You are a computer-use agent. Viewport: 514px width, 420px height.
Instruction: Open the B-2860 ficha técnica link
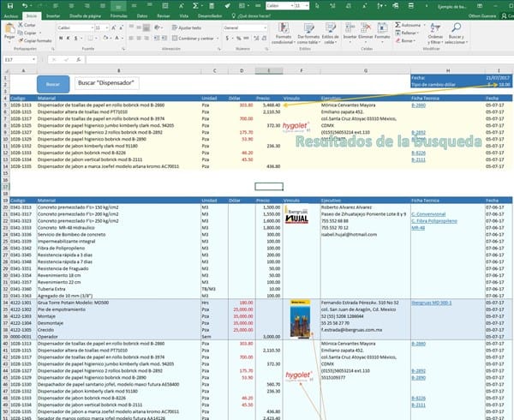point(419,105)
